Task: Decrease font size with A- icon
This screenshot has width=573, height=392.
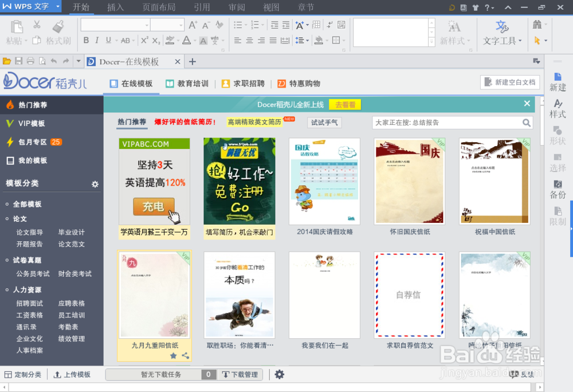Action: pyautogui.click(x=206, y=25)
